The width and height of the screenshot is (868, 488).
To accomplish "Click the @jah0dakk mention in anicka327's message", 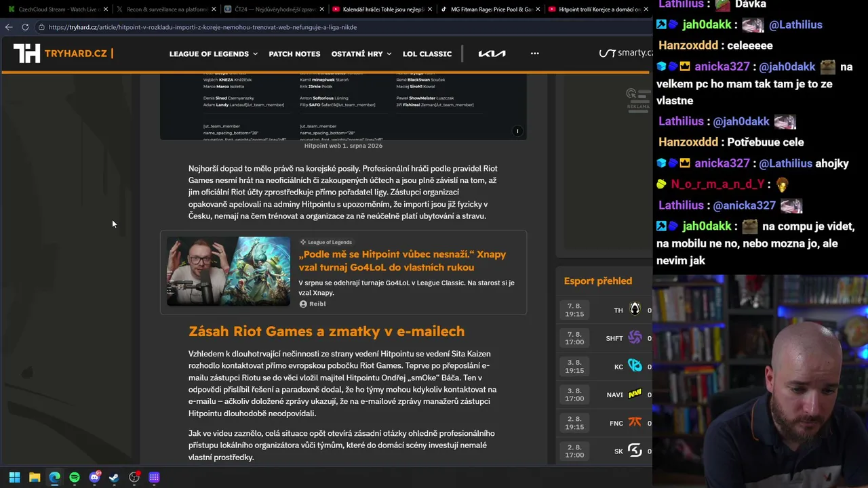I will click(x=787, y=66).
